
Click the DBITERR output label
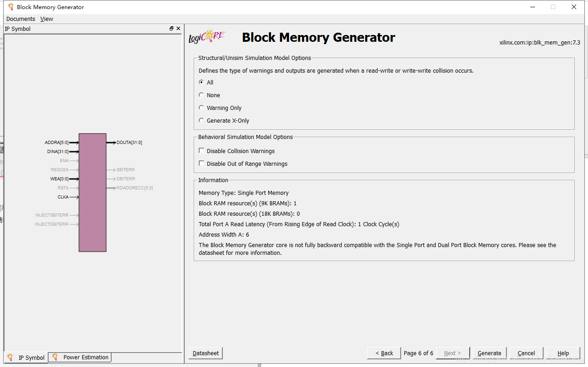[126, 179]
